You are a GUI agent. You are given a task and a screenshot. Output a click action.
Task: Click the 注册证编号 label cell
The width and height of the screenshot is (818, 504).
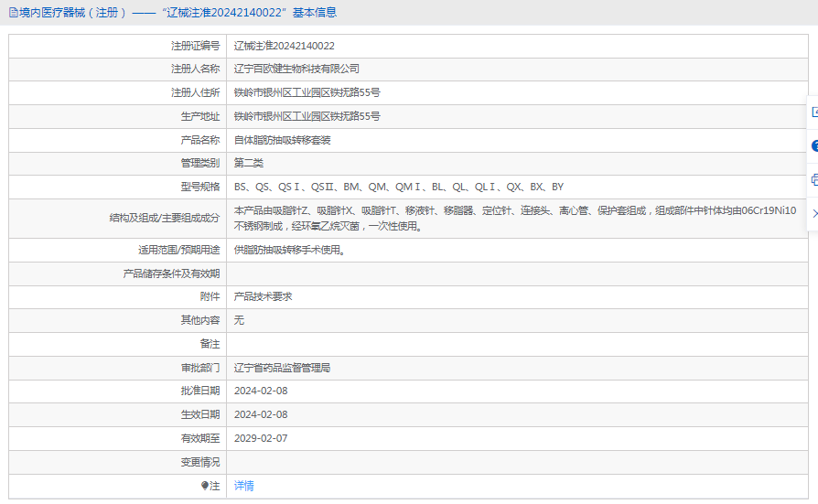tap(195, 46)
